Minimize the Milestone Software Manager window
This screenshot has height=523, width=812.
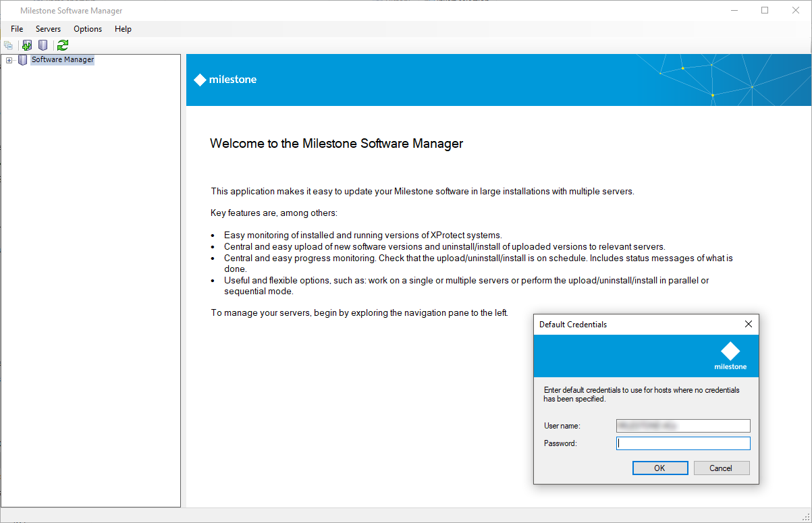click(734, 10)
